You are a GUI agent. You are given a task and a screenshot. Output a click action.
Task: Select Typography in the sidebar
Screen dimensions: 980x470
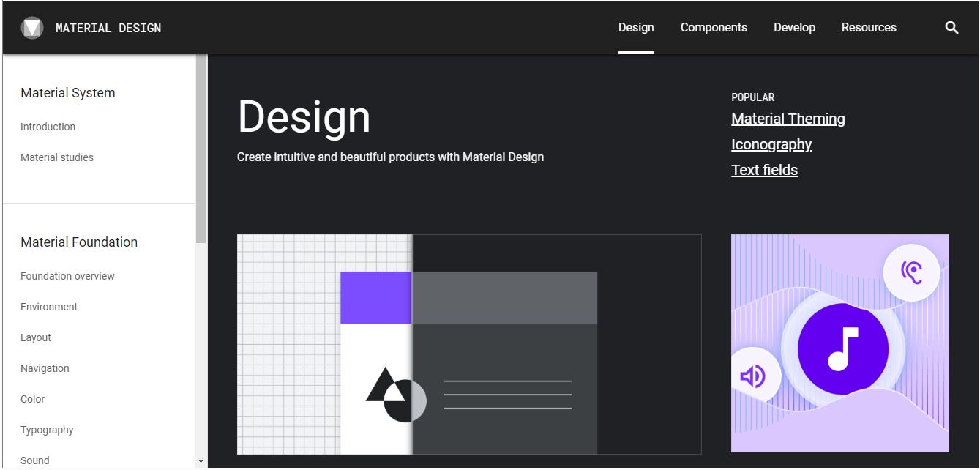point(47,430)
